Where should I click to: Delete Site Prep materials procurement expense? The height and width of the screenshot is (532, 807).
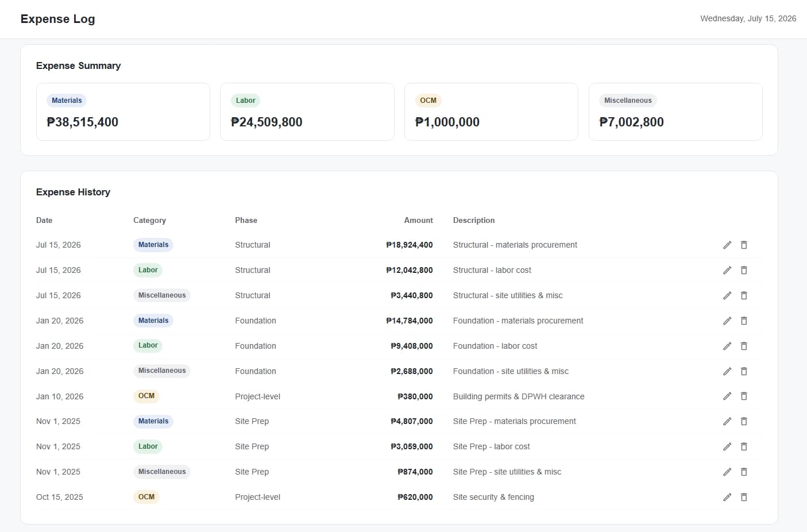click(744, 421)
